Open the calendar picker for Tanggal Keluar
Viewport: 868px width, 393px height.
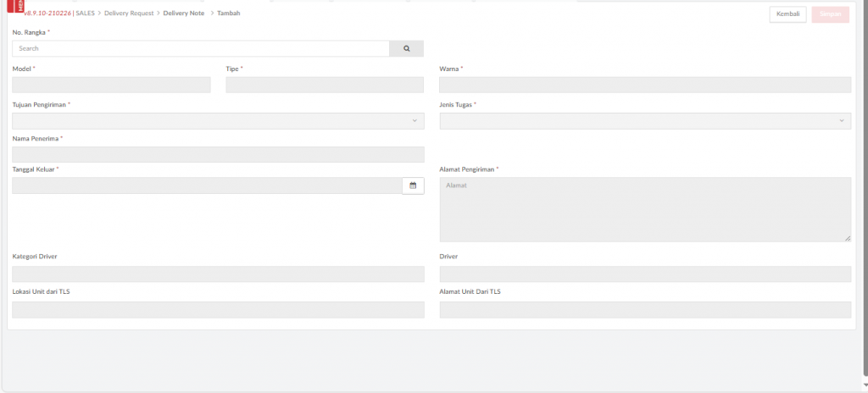pyautogui.click(x=413, y=185)
